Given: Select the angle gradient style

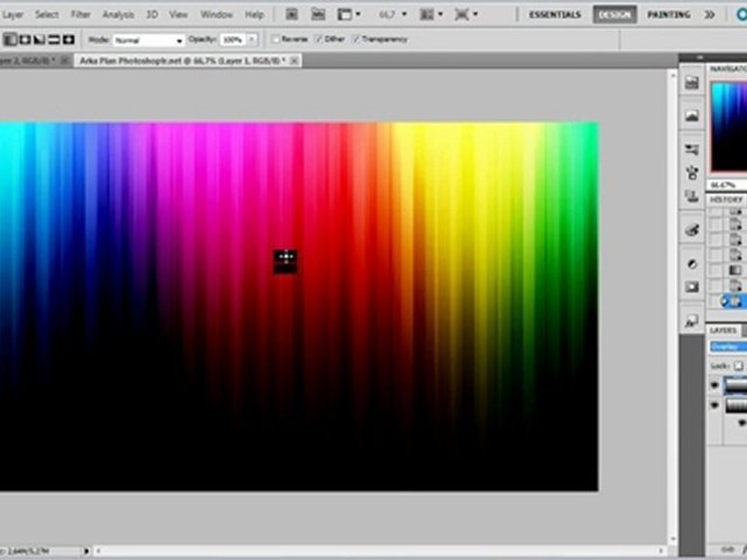Looking at the screenshot, I should point(39,39).
